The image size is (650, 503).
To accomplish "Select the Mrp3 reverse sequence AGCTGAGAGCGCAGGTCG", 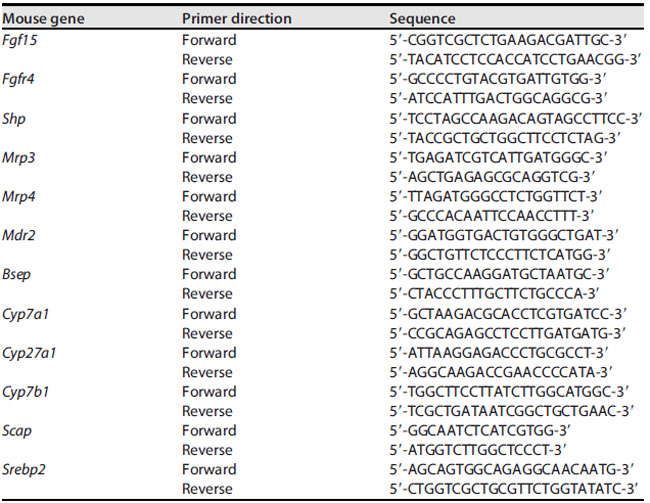I will point(492,177).
